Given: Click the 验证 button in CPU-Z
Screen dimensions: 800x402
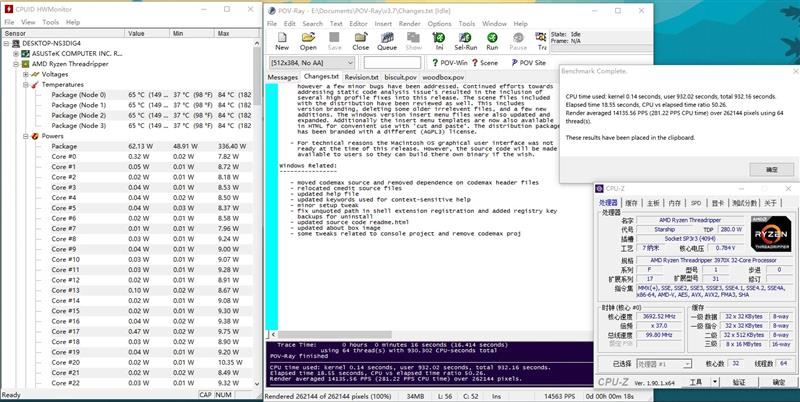Looking at the screenshot, I should pos(739,382).
